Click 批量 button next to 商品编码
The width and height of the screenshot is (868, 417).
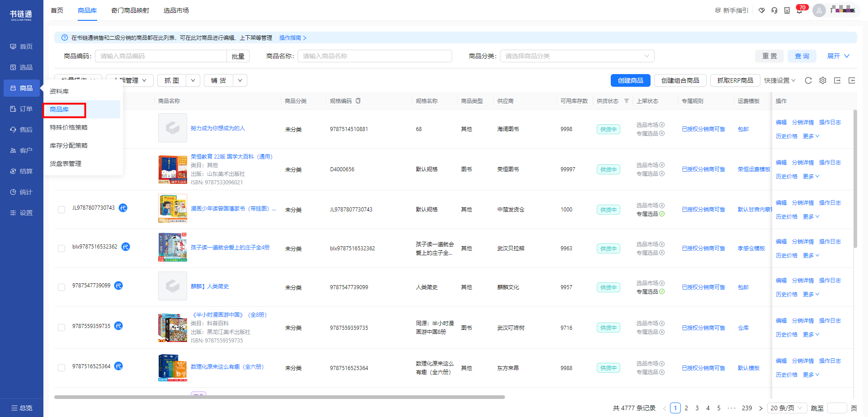click(238, 56)
